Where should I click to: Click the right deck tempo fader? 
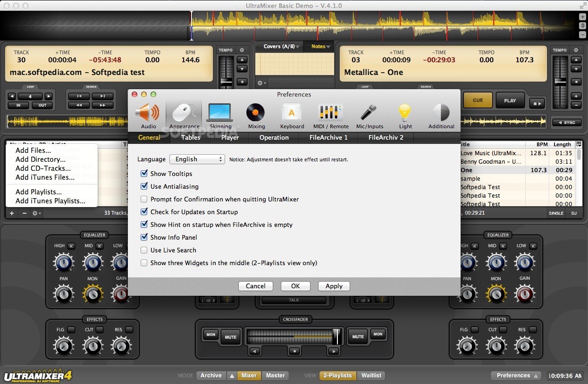(x=561, y=82)
